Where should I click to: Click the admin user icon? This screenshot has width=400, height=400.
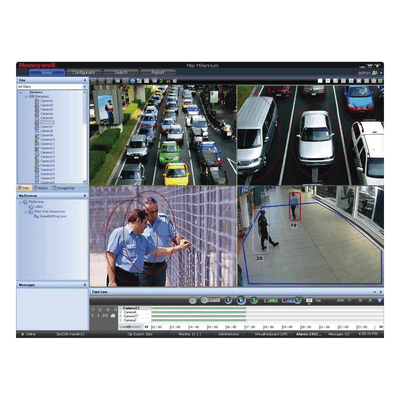tap(375, 72)
